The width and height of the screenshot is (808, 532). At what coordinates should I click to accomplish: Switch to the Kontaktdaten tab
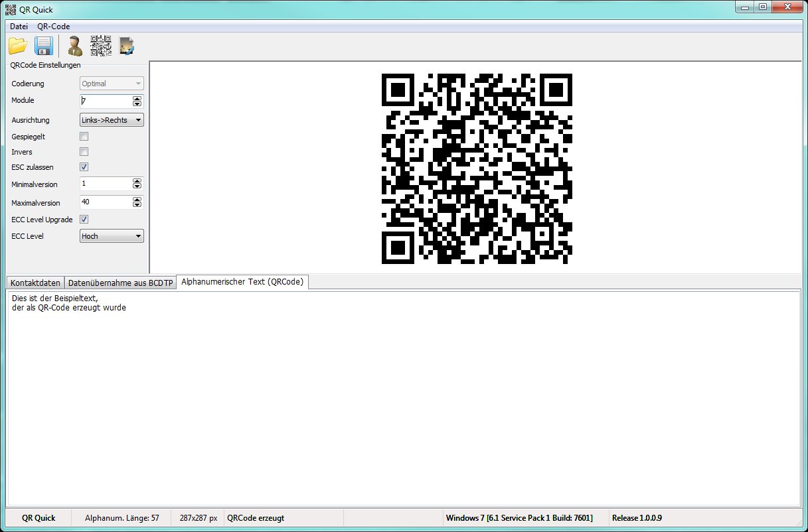point(35,283)
